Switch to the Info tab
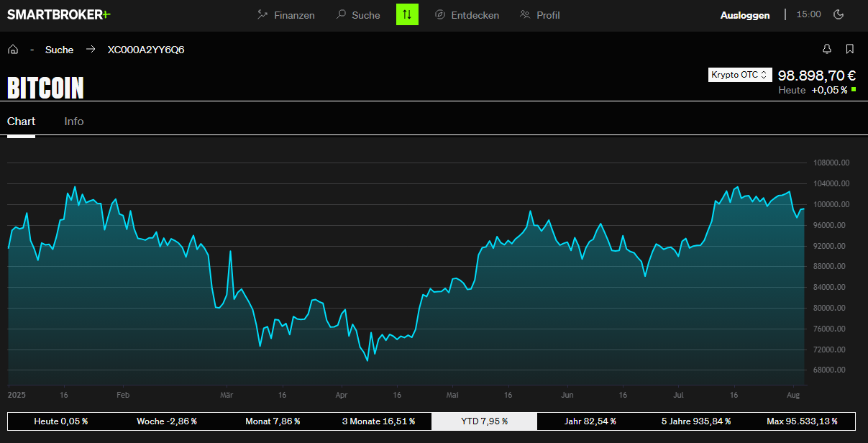The width and height of the screenshot is (868, 443). [74, 122]
